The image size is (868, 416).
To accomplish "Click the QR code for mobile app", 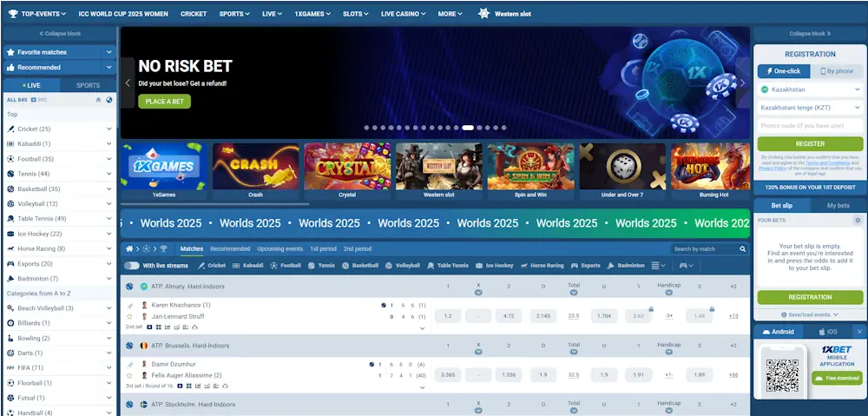I will [783, 375].
